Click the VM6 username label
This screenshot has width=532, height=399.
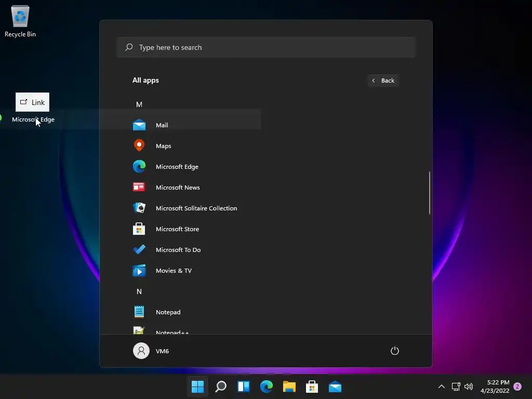pos(162,351)
